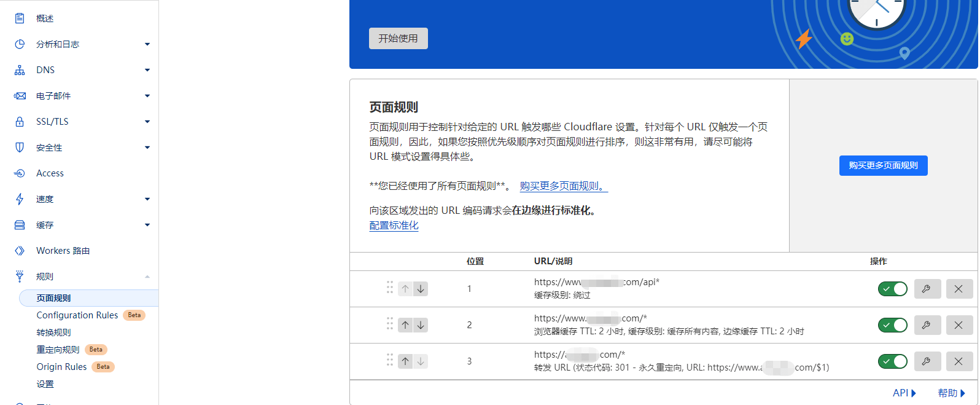
Task: Open Page Rules (页面规则) submenu item
Action: tap(88, 298)
